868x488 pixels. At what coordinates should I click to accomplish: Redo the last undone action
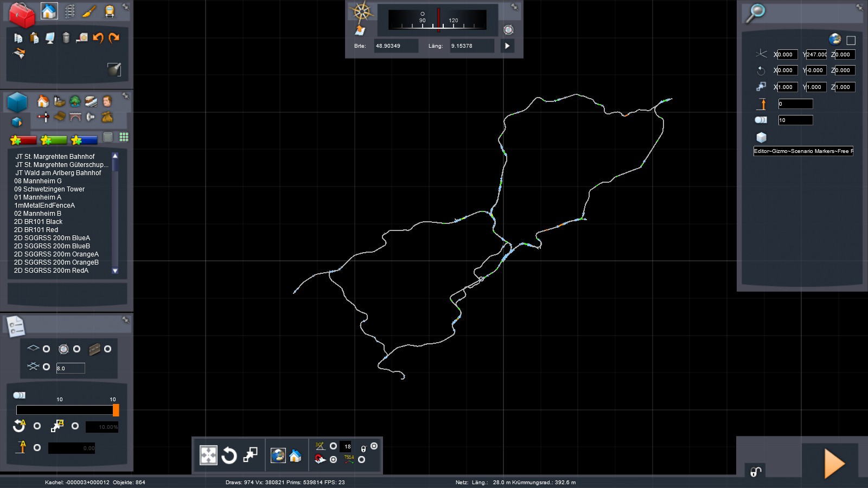pyautogui.click(x=114, y=37)
